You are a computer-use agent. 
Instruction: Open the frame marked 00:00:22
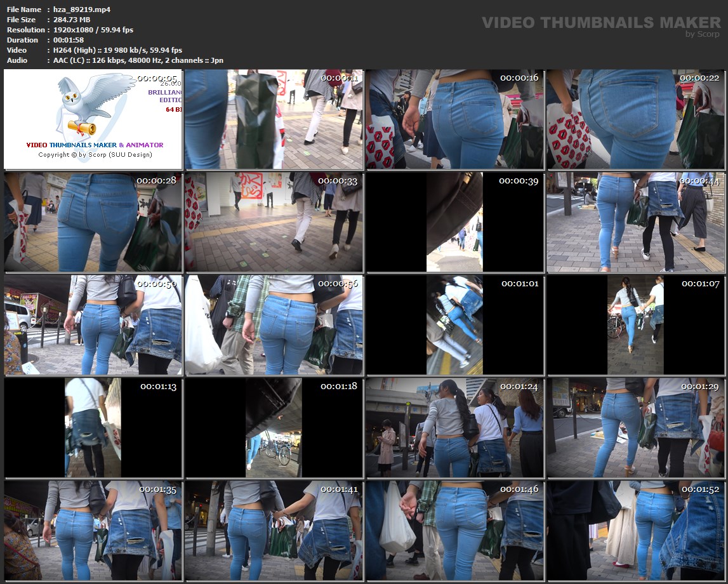[x=635, y=119]
